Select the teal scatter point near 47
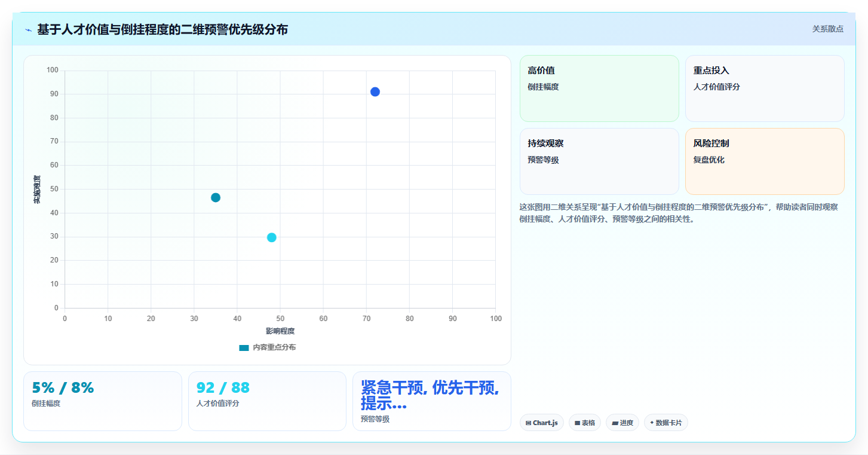The image size is (868, 455). pos(216,197)
